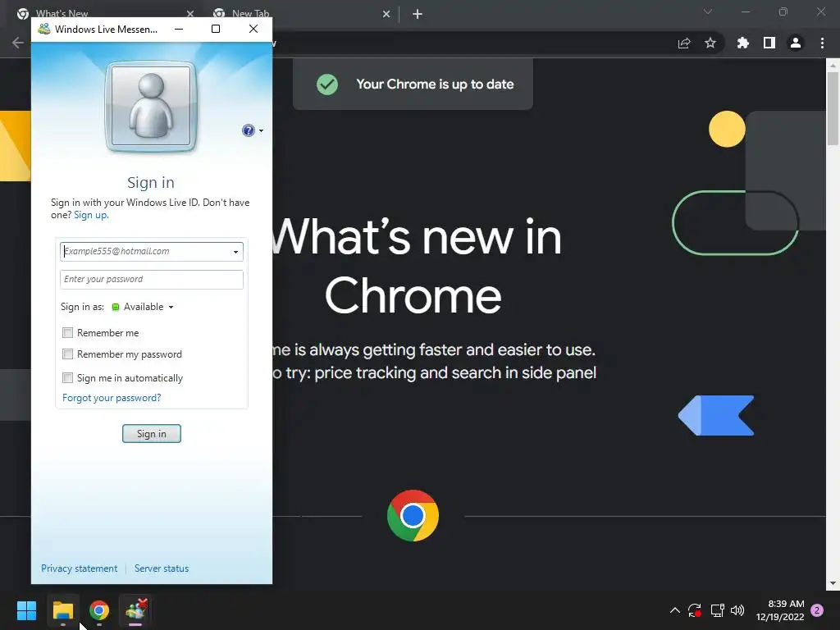The height and width of the screenshot is (630, 840).
Task: Focus the Enter your password field
Action: 152,279
